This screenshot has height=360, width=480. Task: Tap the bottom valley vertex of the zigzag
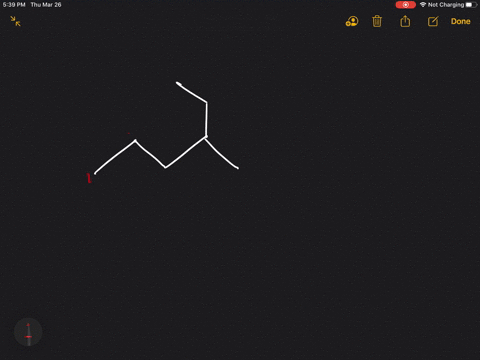point(165,167)
